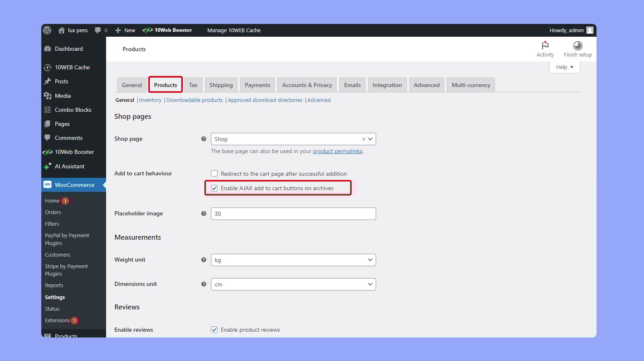644x361 pixels.
Task: Click the help icon beside Placeholder image
Action: click(x=204, y=214)
